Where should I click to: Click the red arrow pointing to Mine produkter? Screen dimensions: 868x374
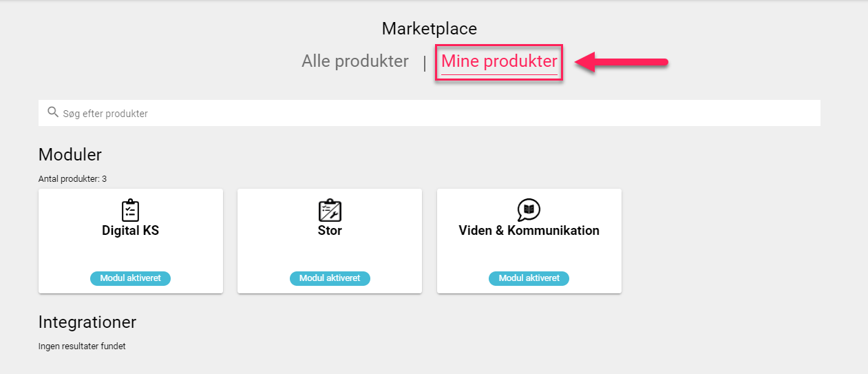point(622,63)
